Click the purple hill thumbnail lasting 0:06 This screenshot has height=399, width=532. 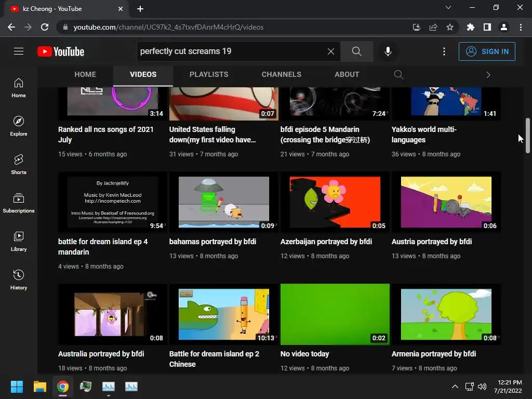pyautogui.click(x=446, y=202)
